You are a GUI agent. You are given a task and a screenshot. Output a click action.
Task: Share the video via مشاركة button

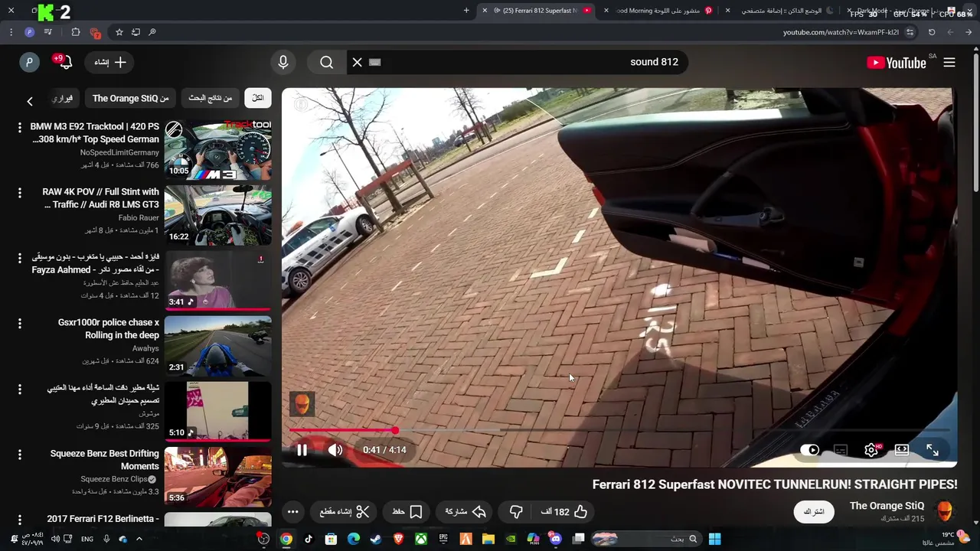(x=465, y=512)
